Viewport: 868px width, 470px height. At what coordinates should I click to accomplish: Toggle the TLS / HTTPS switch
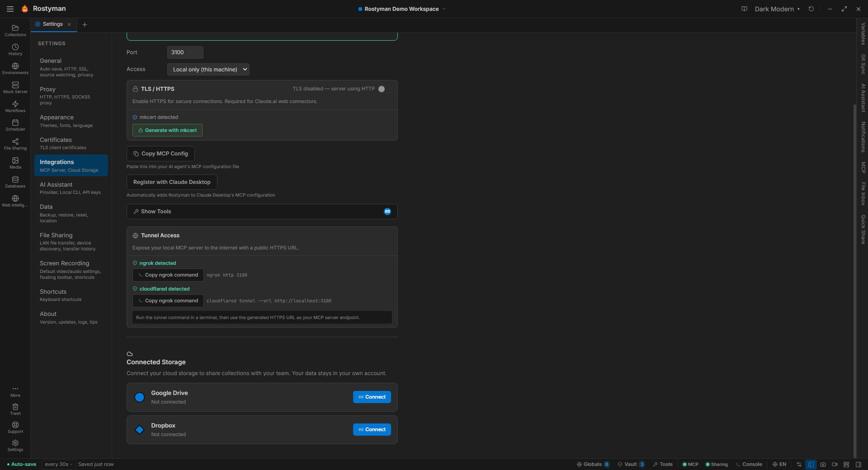[x=384, y=89]
